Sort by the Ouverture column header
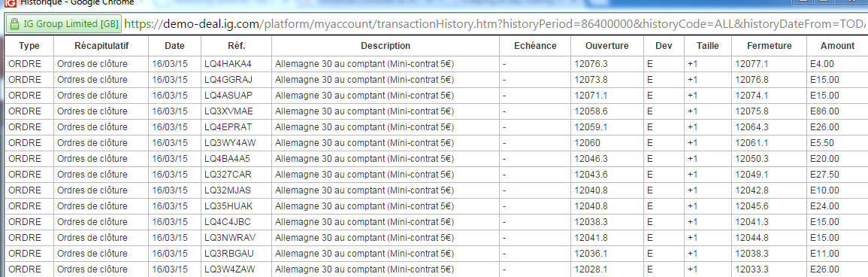Screen dimensions: 868x277 click(606, 46)
